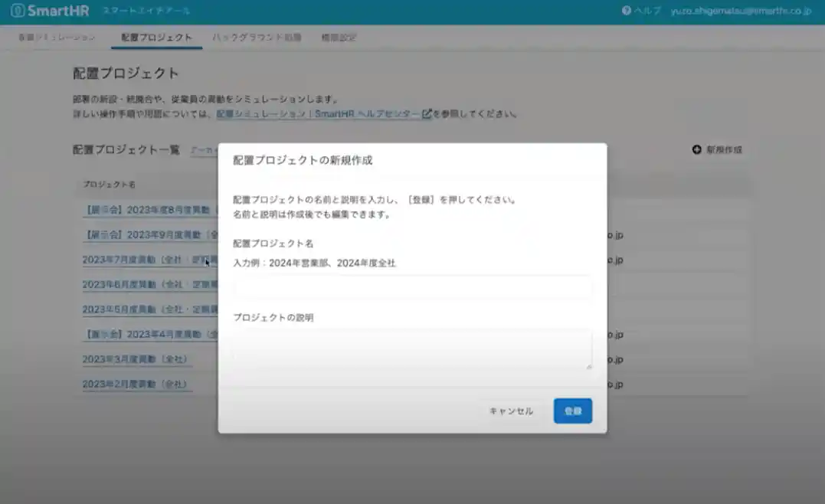The image size is (825, 504).
Task: Switch to the 配置プロジェクト tab
Action: 156,38
